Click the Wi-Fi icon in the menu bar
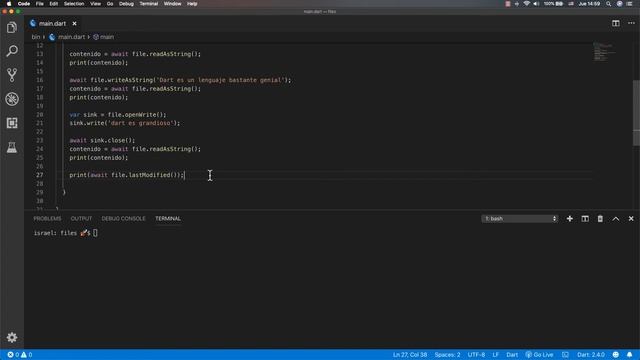640x360 pixels. point(527,4)
